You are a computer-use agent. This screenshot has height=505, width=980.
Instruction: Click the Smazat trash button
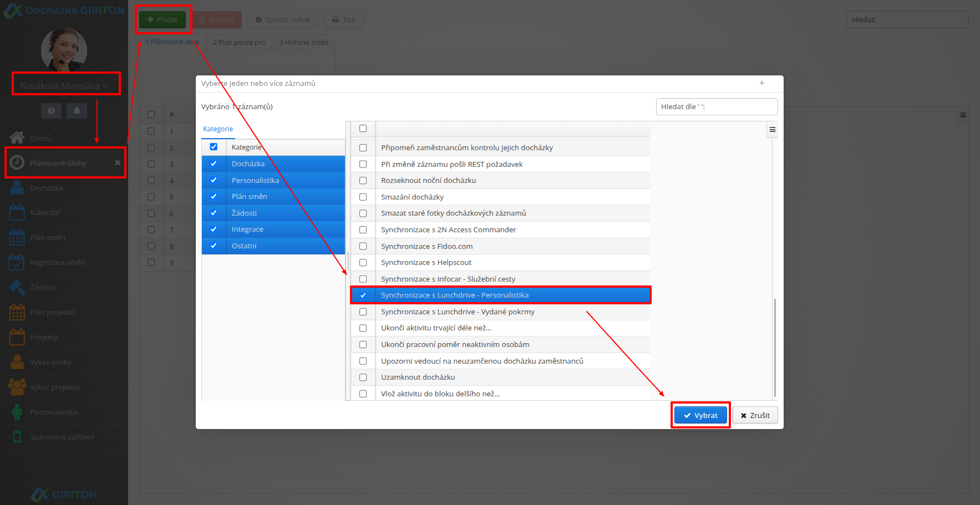[217, 19]
